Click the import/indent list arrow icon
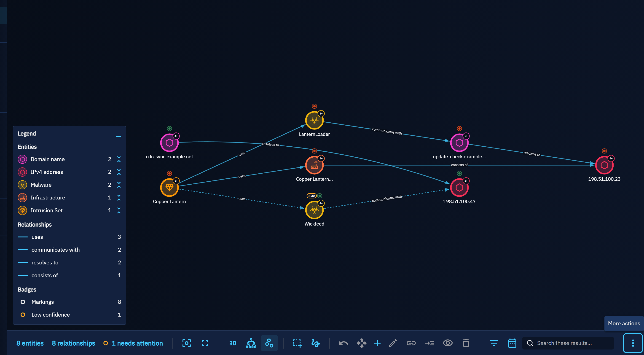The width and height of the screenshot is (644, 355). click(429, 343)
